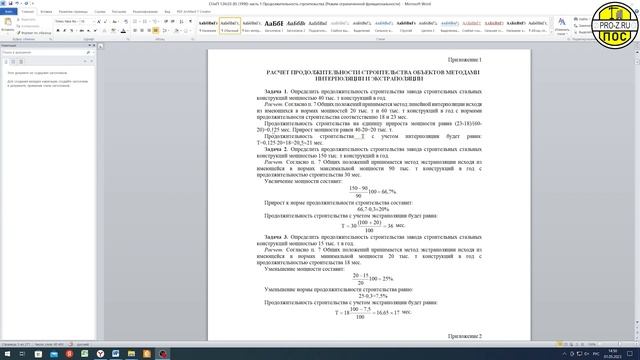Open shading color dropdown

177,30
